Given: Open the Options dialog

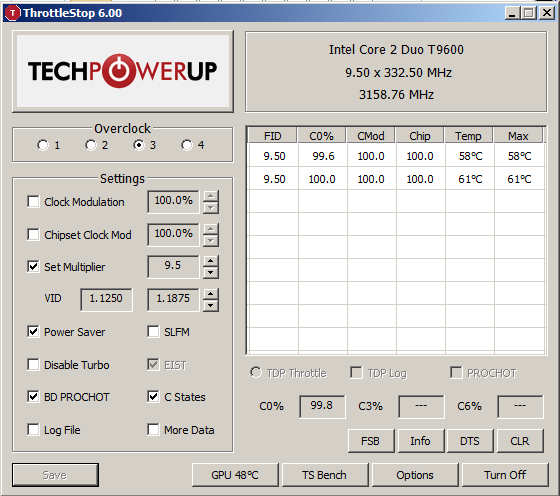Looking at the screenshot, I should point(415,475).
